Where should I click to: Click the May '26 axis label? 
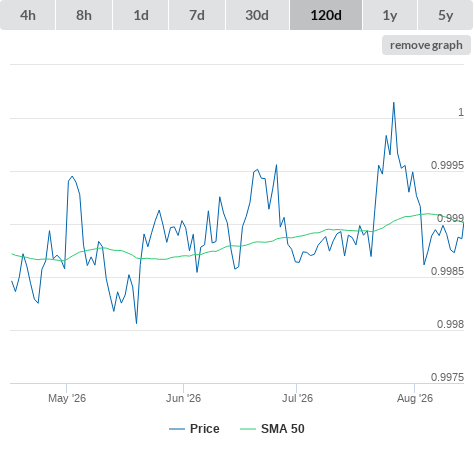(x=67, y=398)
